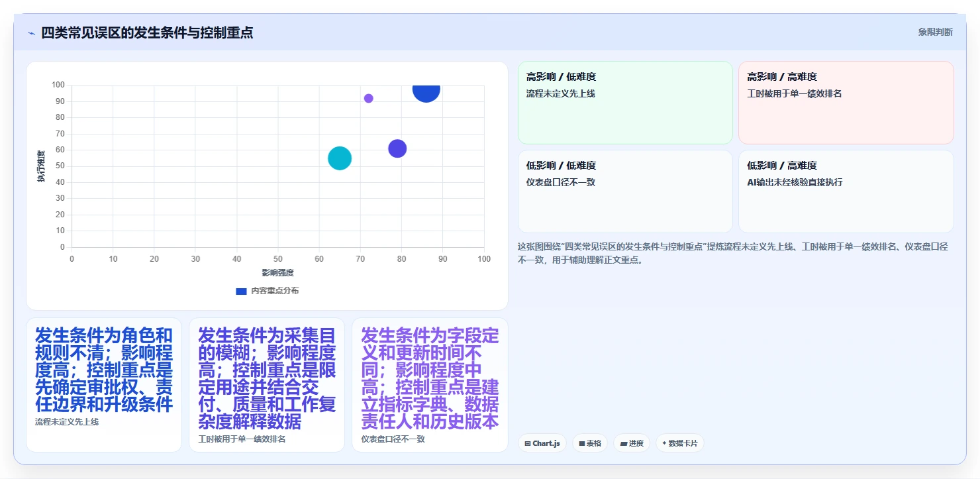Click 工时被用于单一绩效排名 caption under indigo card
Screen dimensions: 980x479
(242, 439)
